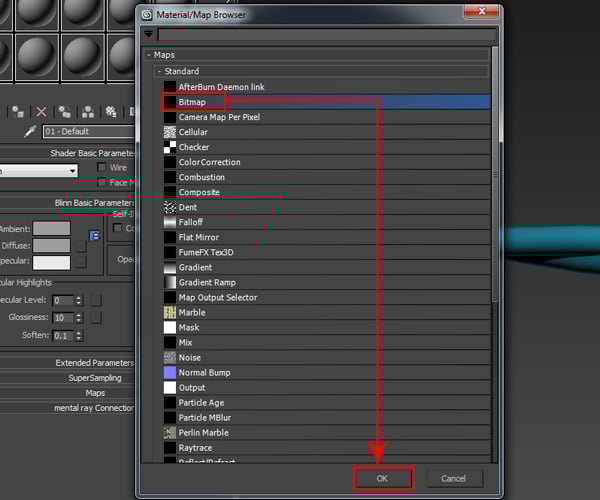The width and height of the screenshot is (600, 500).
Task: Select AfterBurn Daemon link map
Action: click(x=326, y=87)
